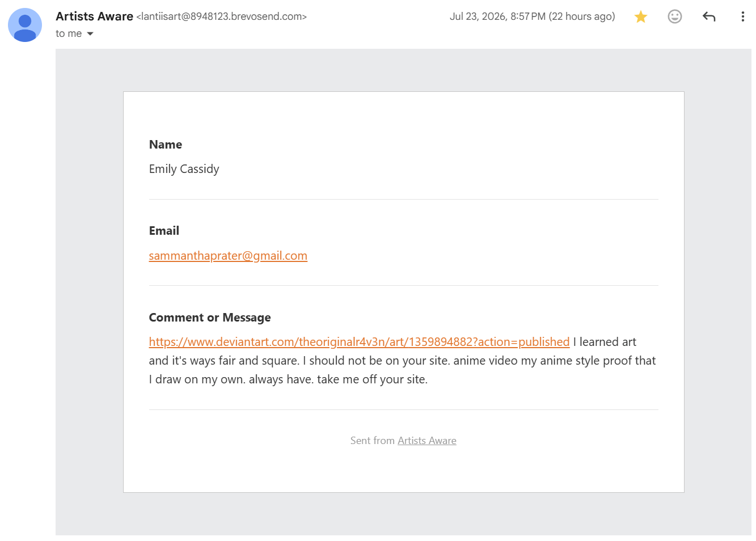Add an emoji reaction to the email
This screenshot has width=756, height=541.
click(675, 16)
